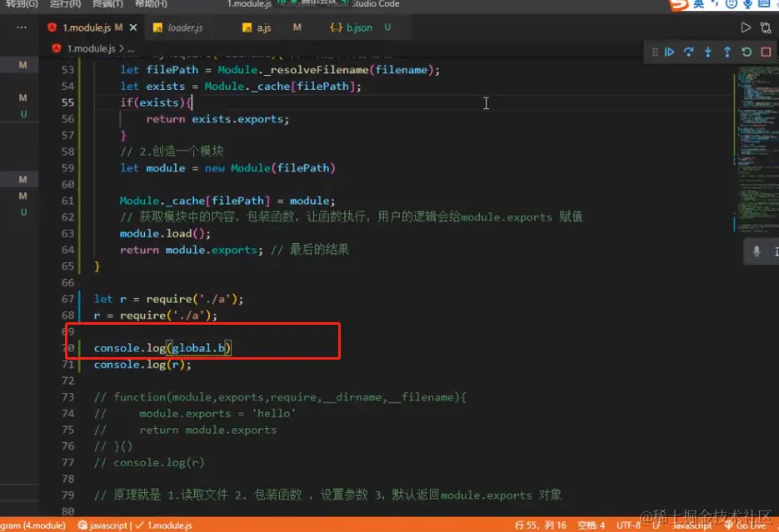779x532 pixels.
Task: Click JSON braces icon on b.json tab
Action: 337,27
